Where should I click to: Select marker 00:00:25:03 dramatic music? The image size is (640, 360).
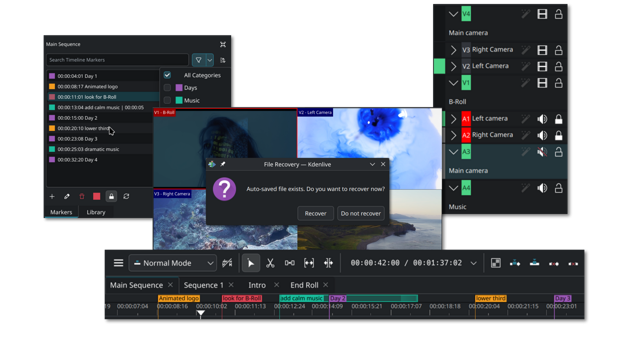(x=100, y=149)
